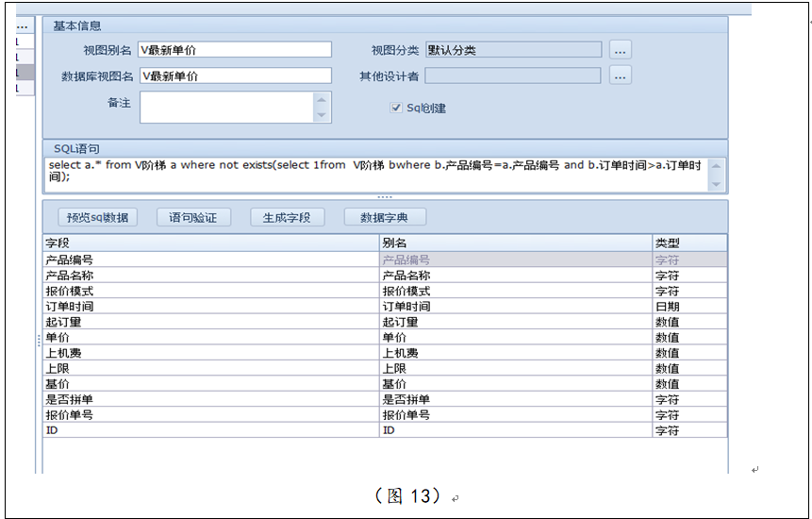Select the 订单时间 field row
This screenshot has width=812, height=519.
(x=210, y=307)
